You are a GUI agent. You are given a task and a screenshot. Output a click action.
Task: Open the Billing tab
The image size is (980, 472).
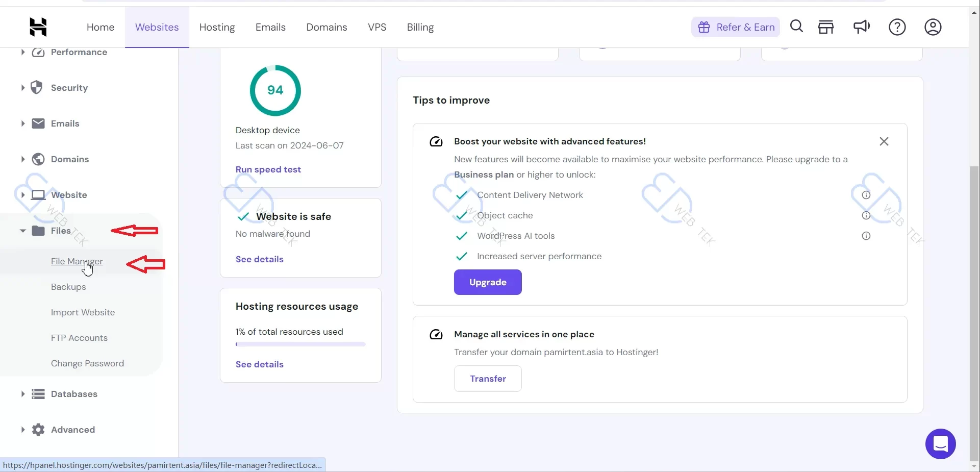(420, 27)
